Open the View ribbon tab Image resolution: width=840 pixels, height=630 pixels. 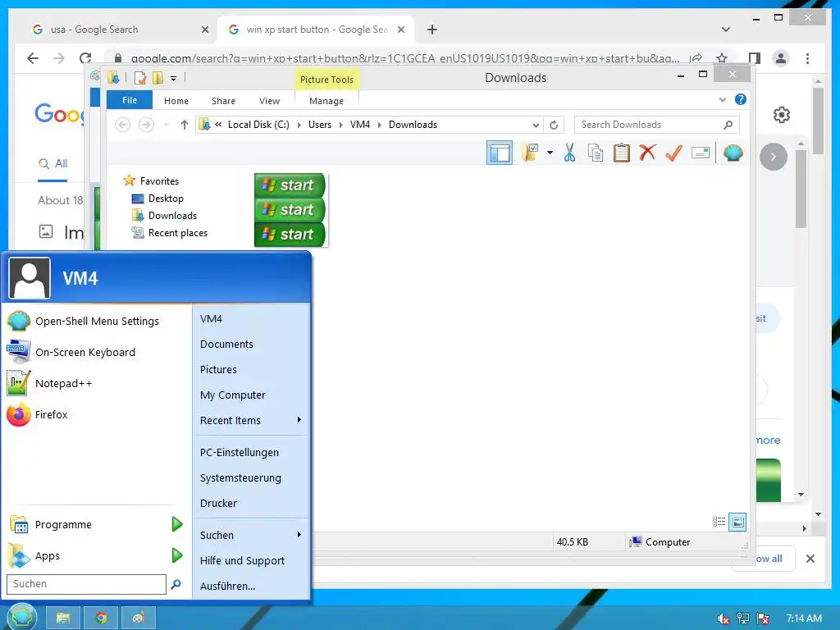click(x=269, y=101)
